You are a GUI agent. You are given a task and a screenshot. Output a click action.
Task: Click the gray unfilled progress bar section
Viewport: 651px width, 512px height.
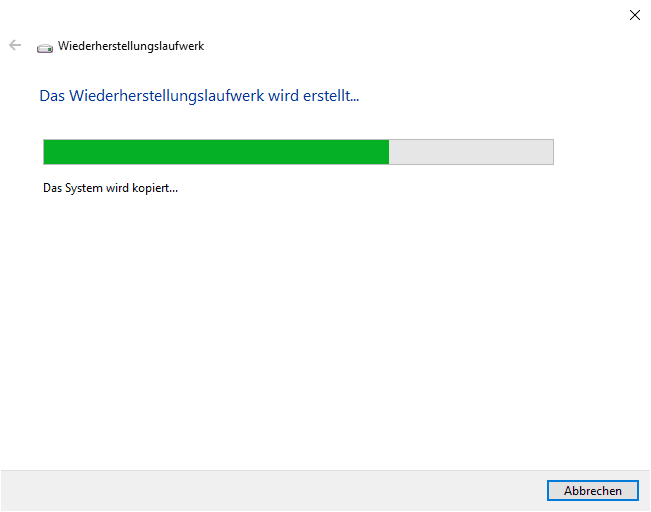[x=471, y=152]
